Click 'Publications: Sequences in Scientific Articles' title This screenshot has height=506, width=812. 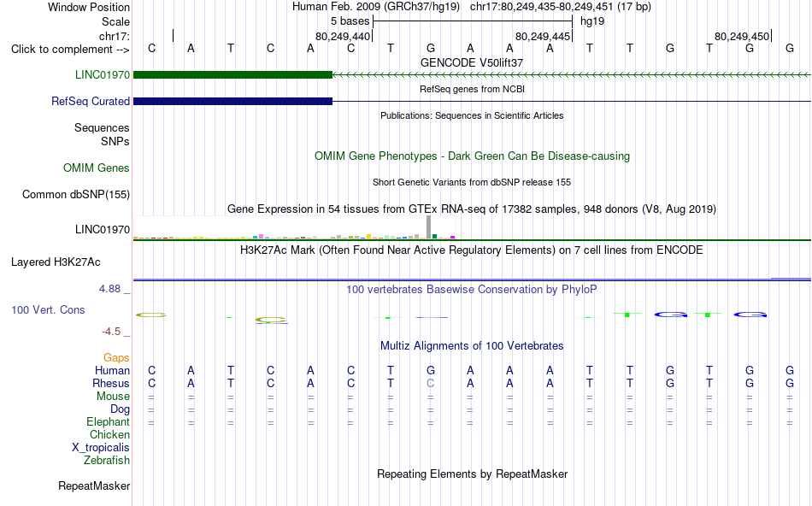pyautogui.click(x=472, y=115)
